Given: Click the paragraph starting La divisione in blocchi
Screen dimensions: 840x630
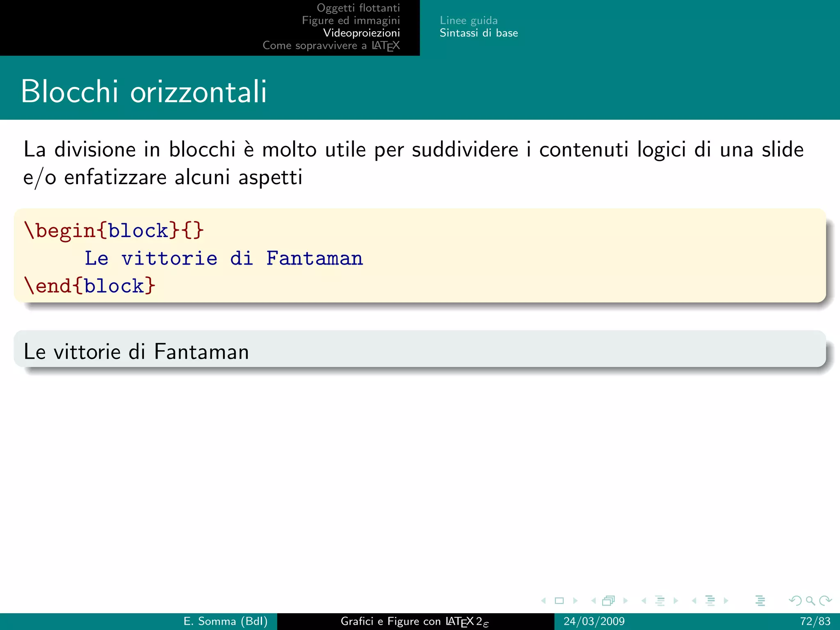Looking at the screenshot, I should [x=413, y=163].
